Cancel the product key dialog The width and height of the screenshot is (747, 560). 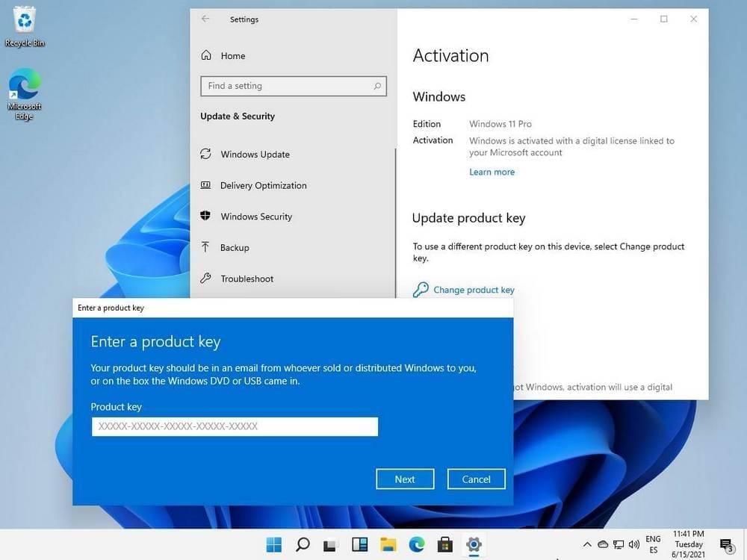click(x=476, y=479)
